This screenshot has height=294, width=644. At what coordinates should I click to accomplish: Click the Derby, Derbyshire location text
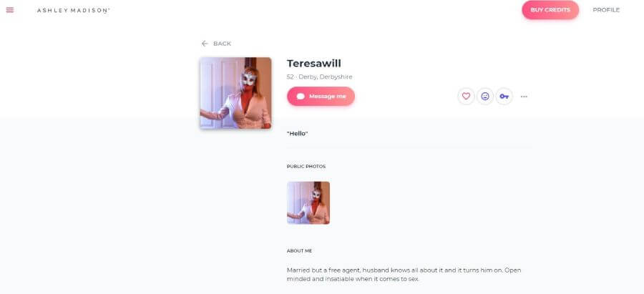tap(326, 77)
